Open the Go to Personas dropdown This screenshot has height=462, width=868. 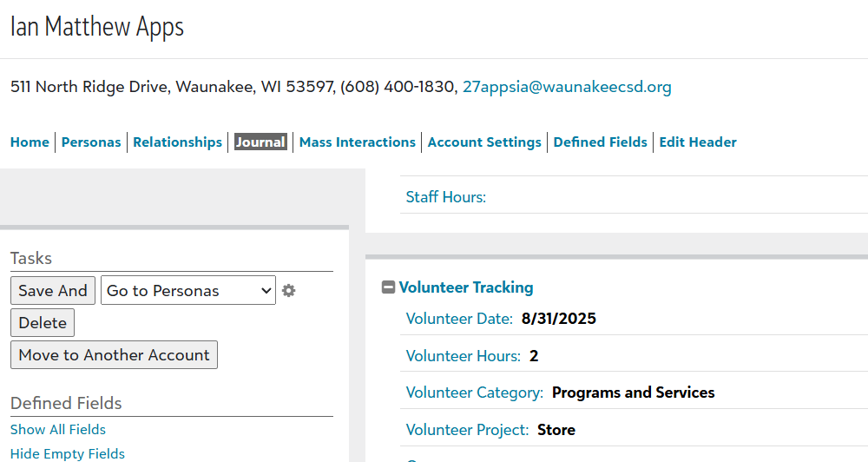tap(188, 291)
